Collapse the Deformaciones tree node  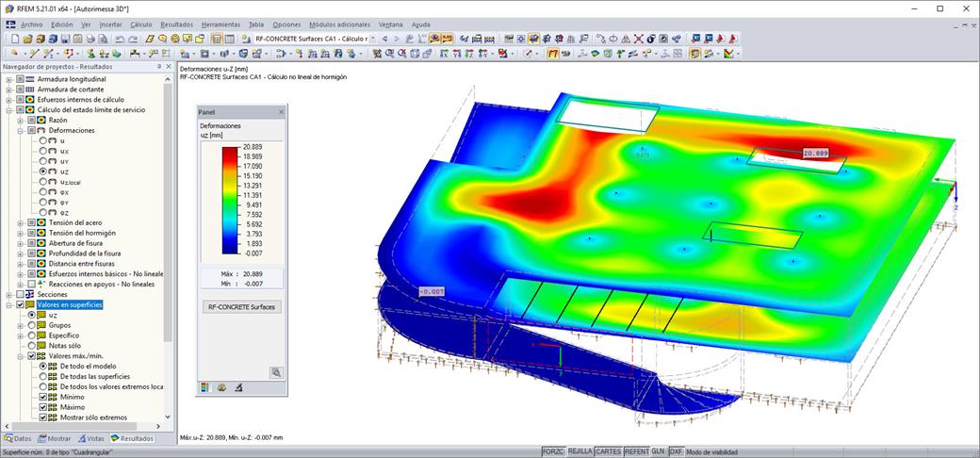click(21, 131)
